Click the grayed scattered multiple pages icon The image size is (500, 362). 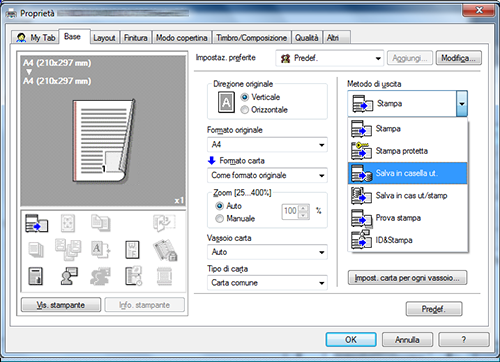pos(68,249)
